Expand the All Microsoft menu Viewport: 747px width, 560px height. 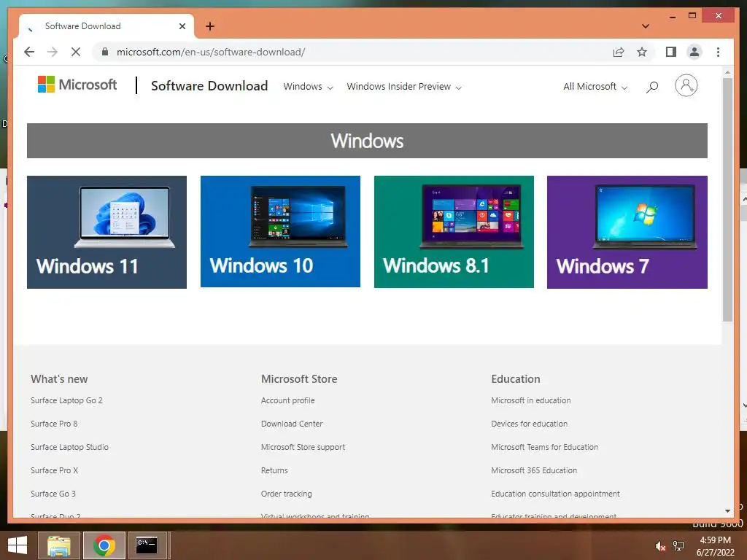595,87
